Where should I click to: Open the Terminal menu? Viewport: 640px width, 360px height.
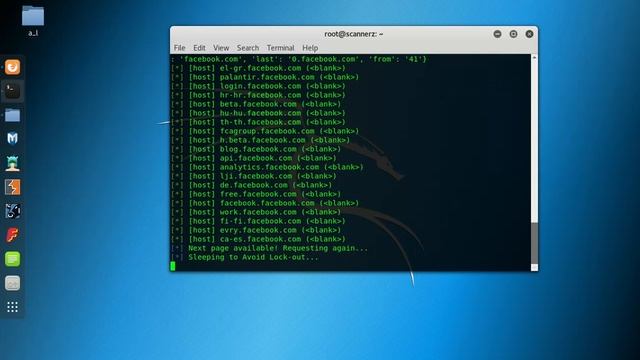(280, 48)
